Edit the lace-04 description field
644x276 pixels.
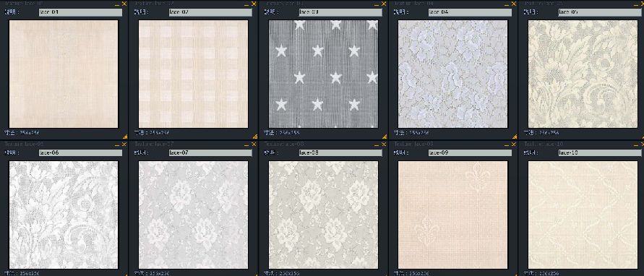[x=470, y=12]
